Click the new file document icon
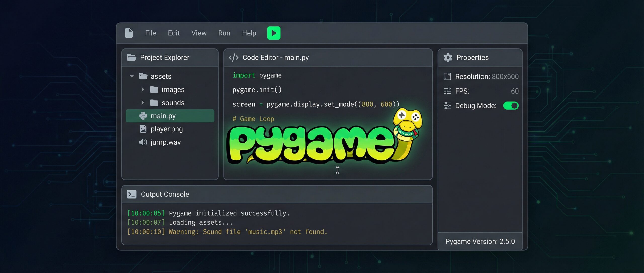This screenshot has height=273, width=644. pos(129,33)
